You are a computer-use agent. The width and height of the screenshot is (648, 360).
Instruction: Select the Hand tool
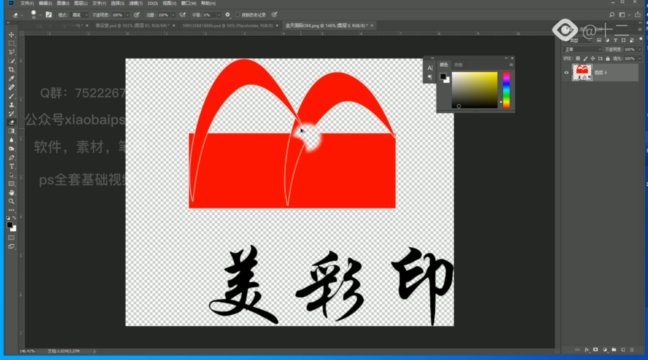[12, 193]
